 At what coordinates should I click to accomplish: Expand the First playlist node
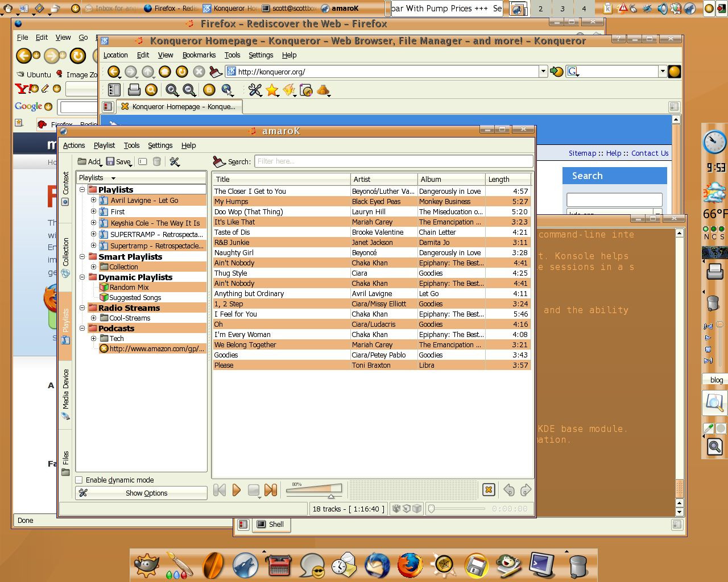click(x=93, y=211)
